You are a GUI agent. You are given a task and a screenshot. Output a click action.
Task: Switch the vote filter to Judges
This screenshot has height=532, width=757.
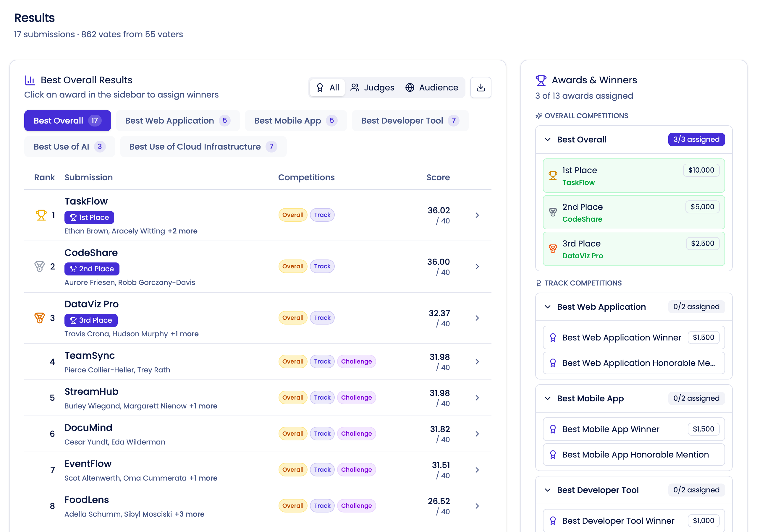click(372, 87)
